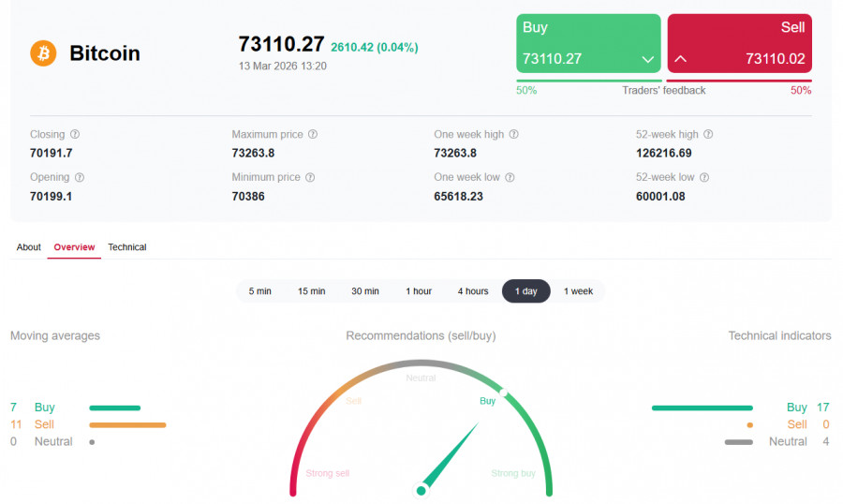
Task: Select the 1 week timeframe
Action: coord(579,291)
